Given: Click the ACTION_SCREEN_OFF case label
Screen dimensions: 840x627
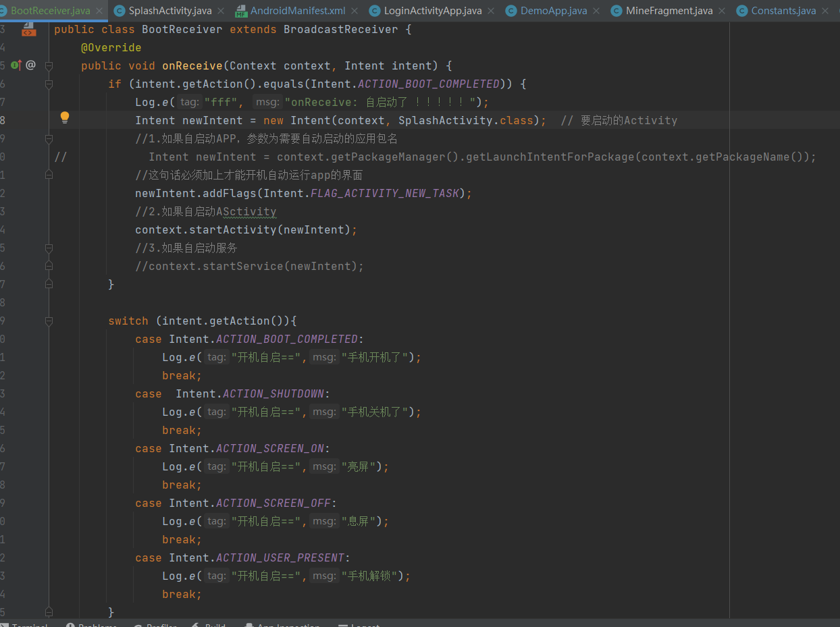Looking at the screenshot, I should coord(273,503).
